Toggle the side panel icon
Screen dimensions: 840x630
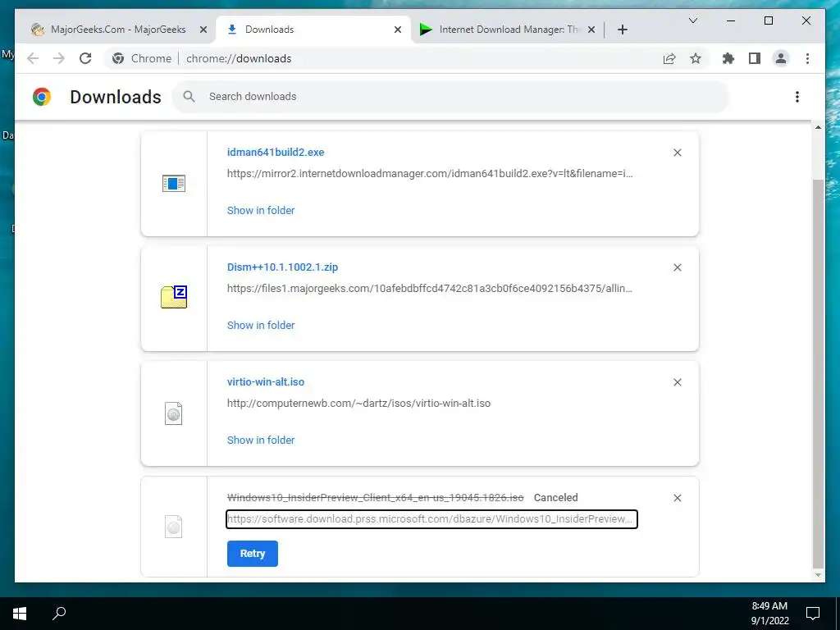tap(755, 58)
